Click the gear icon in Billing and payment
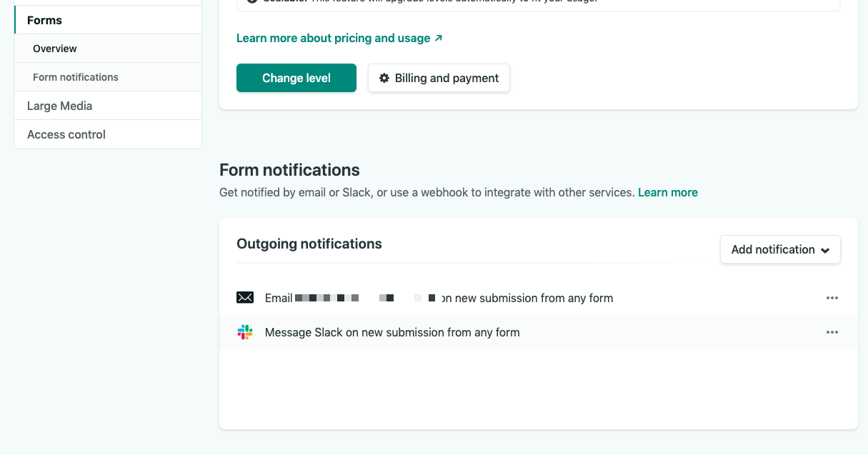Screen dimensions: 868x455 [384, 78]
